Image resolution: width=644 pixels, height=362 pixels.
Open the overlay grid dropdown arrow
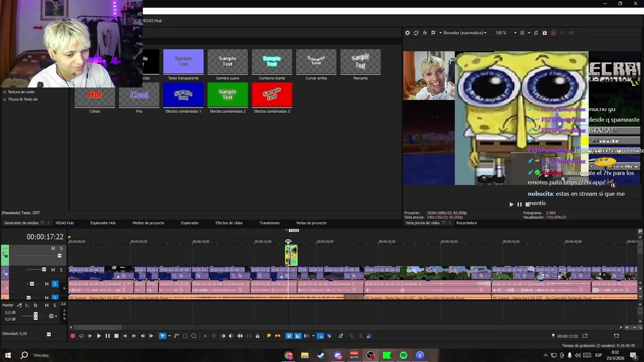[x=529, y=33]
